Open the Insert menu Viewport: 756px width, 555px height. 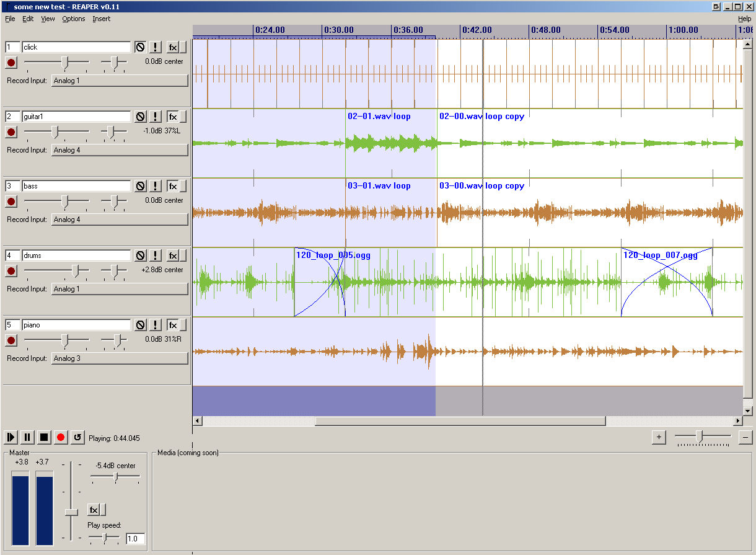pyautogui.click(x=101, y=19)
